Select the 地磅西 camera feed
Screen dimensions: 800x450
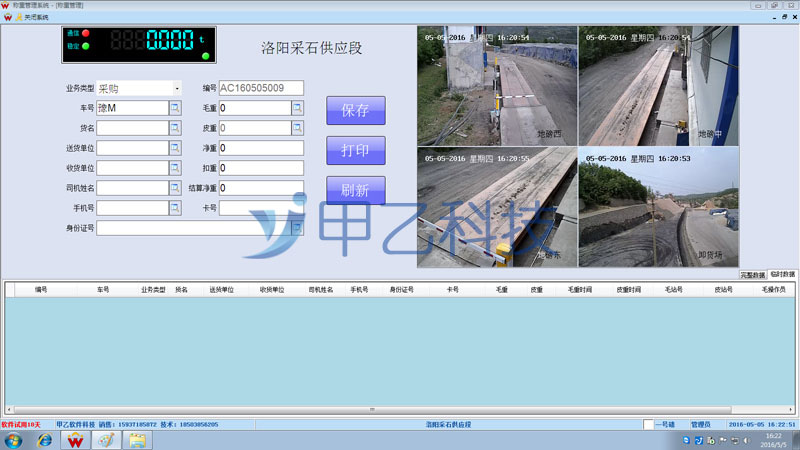[496, 85]
